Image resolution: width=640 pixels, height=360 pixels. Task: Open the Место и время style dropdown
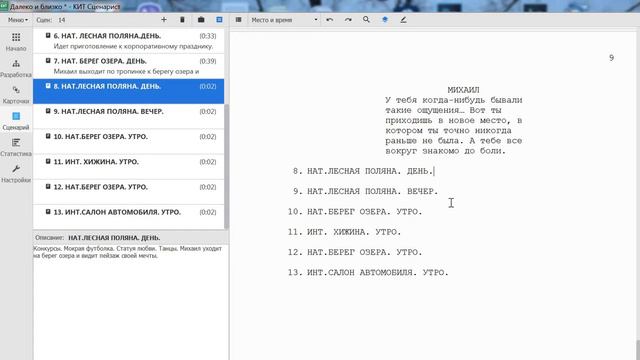(x=284, y=20)
